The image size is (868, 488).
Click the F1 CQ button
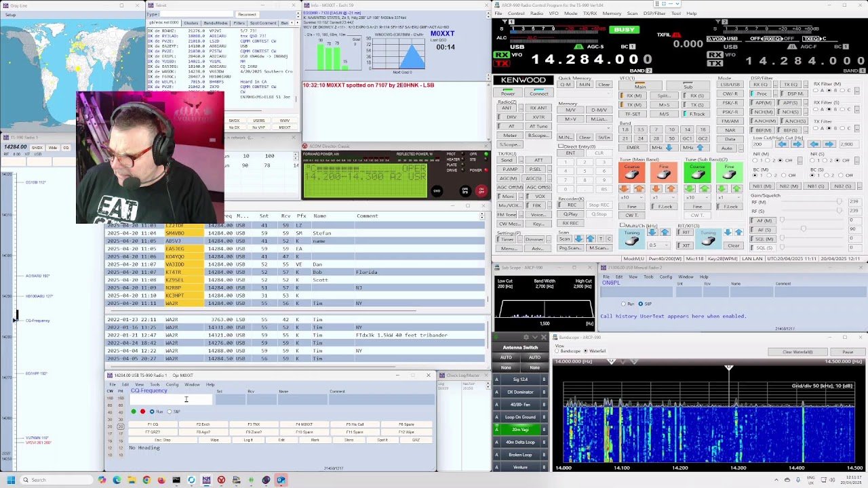pos(153,424)
